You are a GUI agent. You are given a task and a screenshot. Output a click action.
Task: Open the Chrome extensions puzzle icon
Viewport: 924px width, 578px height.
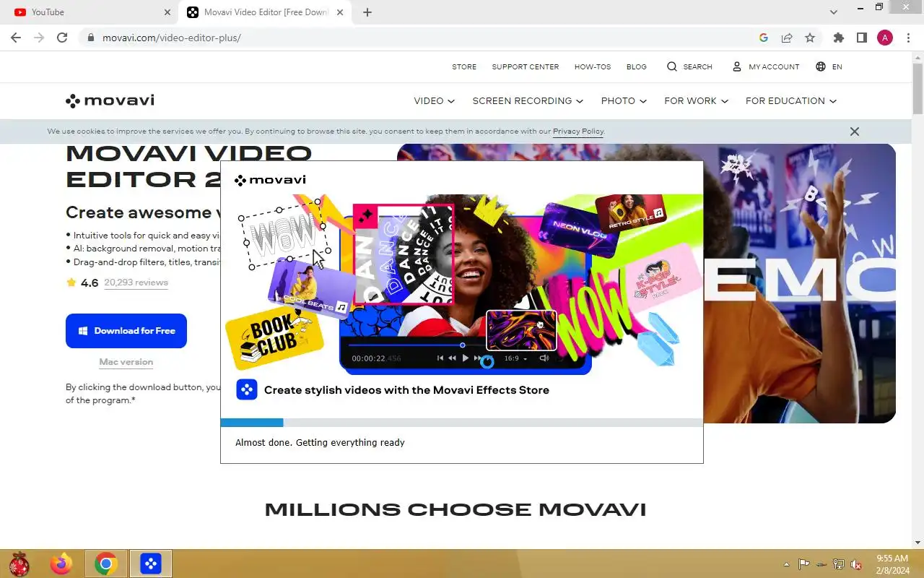pyautogui.click(x=838, y=38)
